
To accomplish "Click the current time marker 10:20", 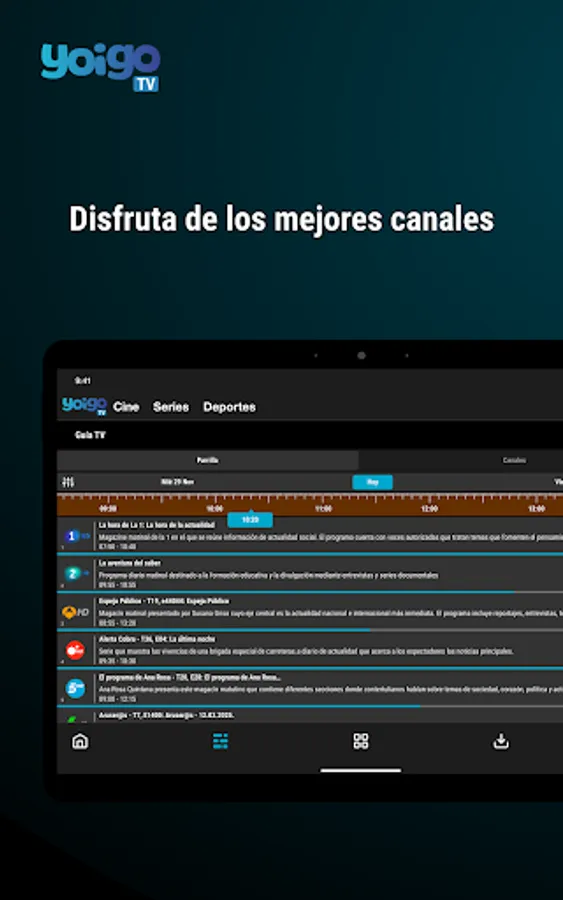I will [250, 520].
